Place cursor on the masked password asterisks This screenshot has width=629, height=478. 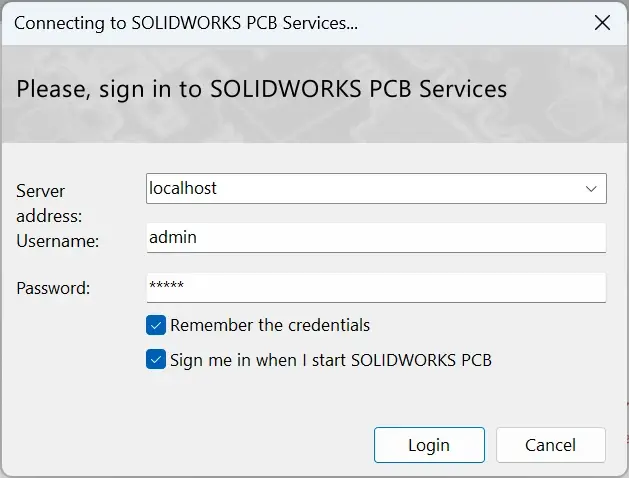click(x=166, y=285)
